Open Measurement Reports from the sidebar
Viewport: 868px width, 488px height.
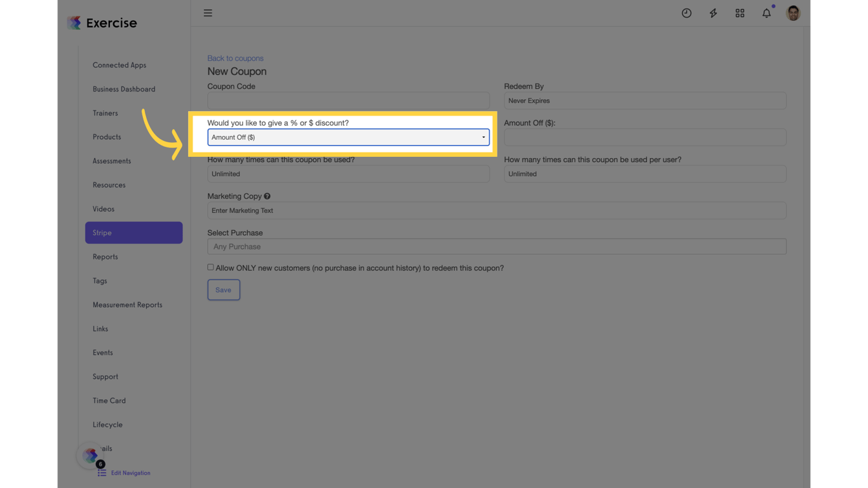[x=127, y=304]
